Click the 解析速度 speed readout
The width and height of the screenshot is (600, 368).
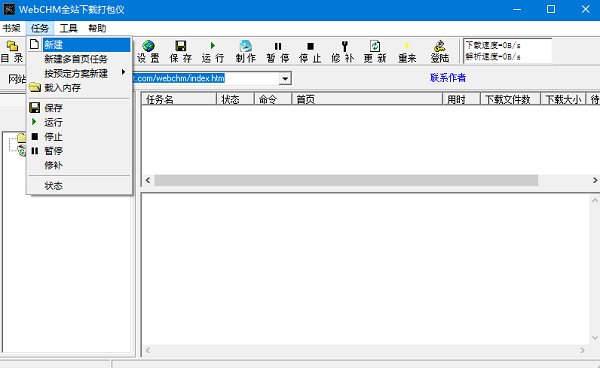[x=492, y=57]
